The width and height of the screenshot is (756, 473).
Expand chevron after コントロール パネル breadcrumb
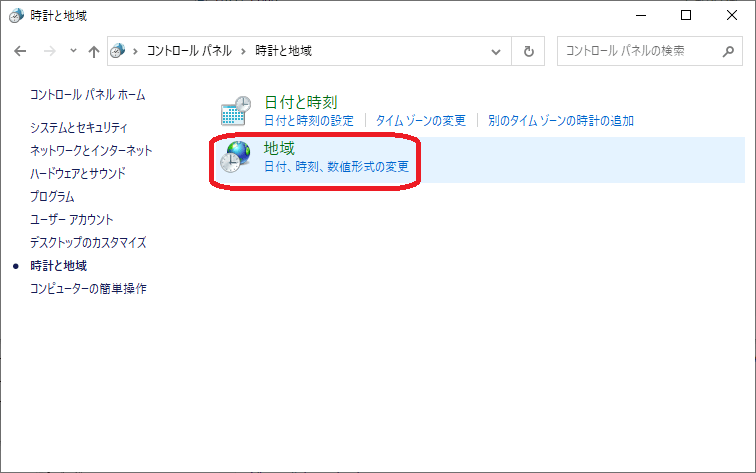click(x=242, y=50)
